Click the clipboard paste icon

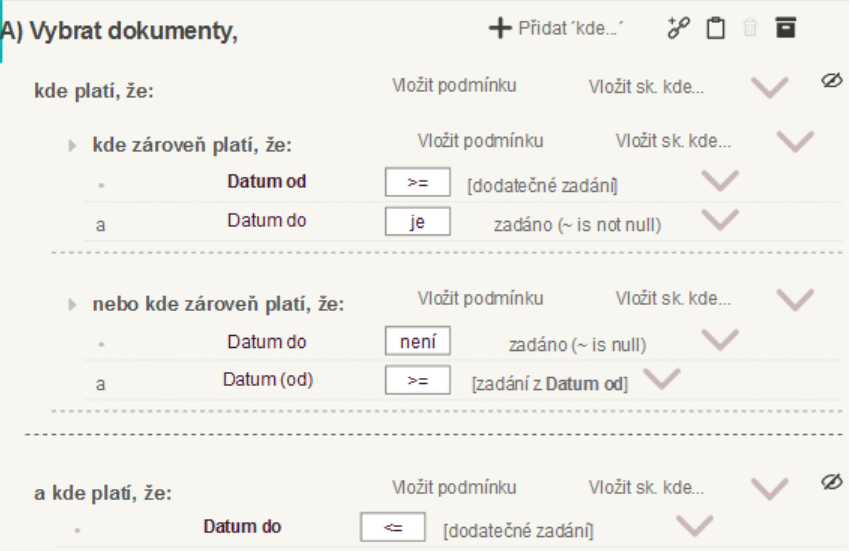715,29
